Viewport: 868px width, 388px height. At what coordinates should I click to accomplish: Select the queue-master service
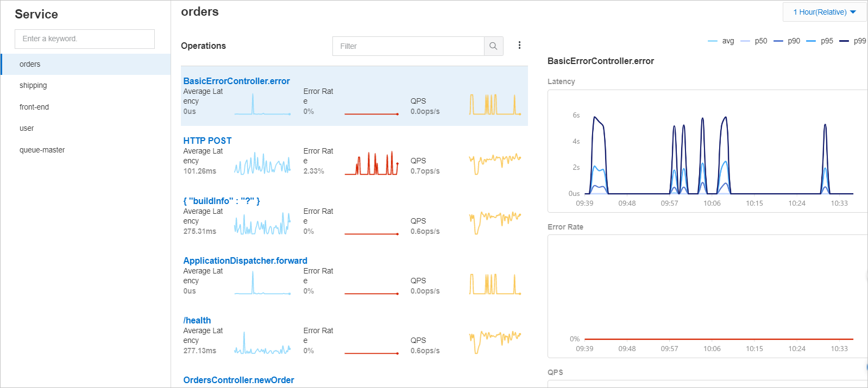pyautogui.click(x=86, y=150)
